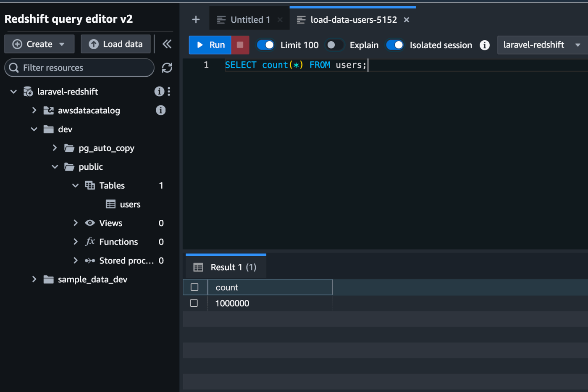Collapse the Tables group
The width and height of the screenshot is (588, 392).
pos(75,185)
